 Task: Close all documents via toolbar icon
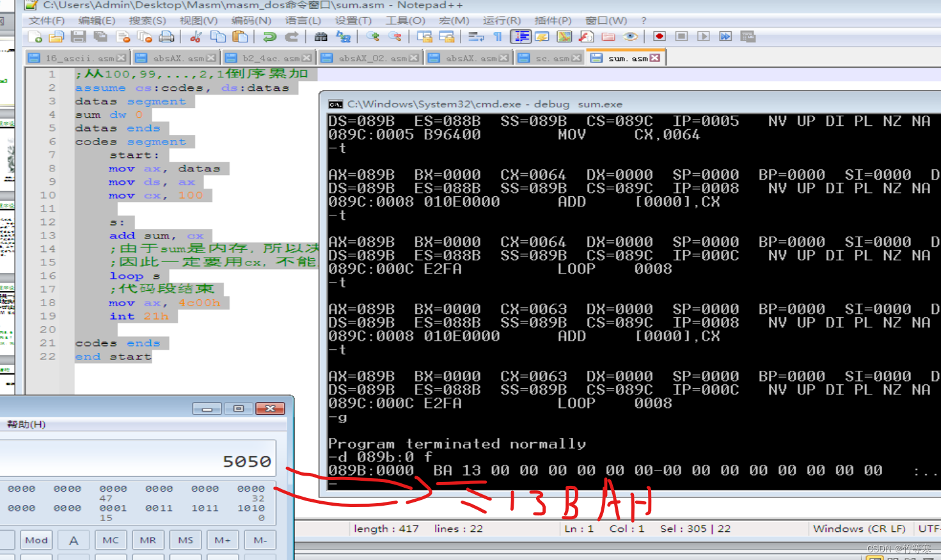pos(145,36)
